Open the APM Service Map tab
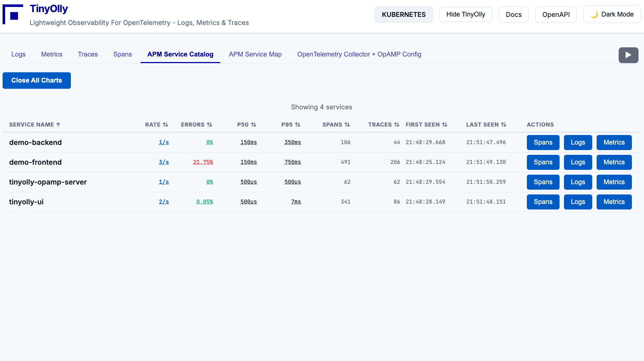 tap(255, 54)
